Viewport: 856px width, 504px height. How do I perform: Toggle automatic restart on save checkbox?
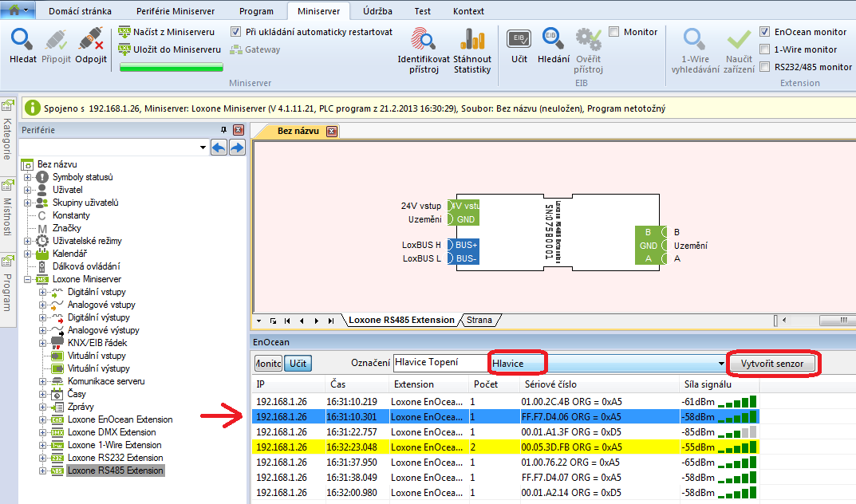click(x=235, y=32)
